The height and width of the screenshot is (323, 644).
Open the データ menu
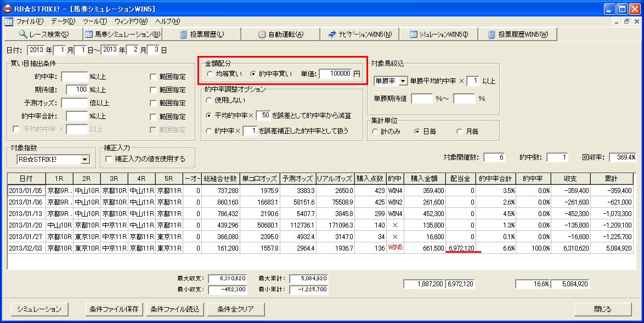coord(63,21)
